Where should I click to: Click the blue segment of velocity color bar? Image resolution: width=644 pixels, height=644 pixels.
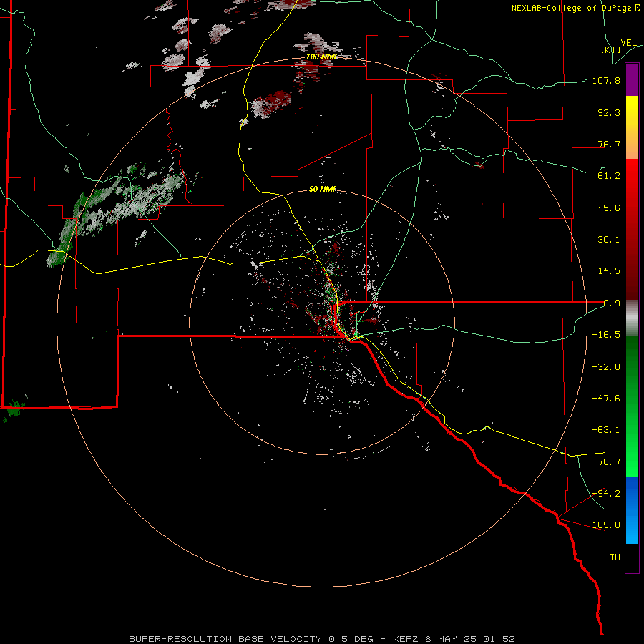(x=632, y=510)
